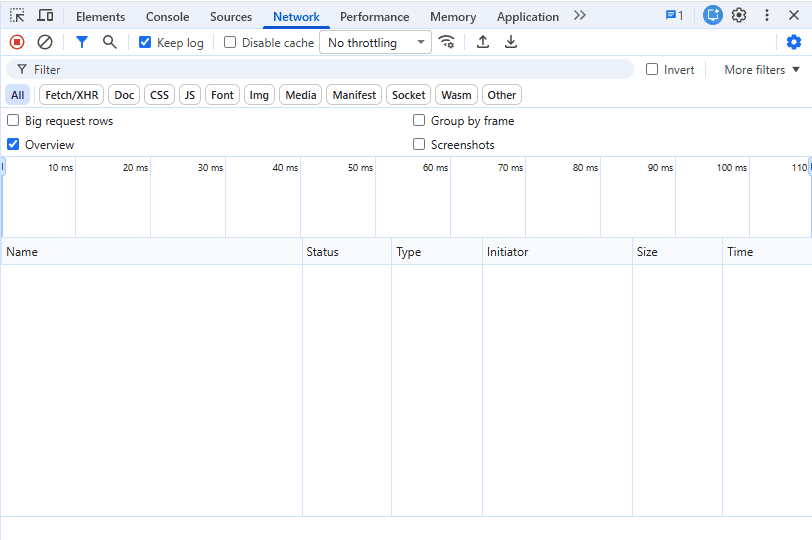
Task: Focus the Filter text field
Action: click(x=320, y=69)
